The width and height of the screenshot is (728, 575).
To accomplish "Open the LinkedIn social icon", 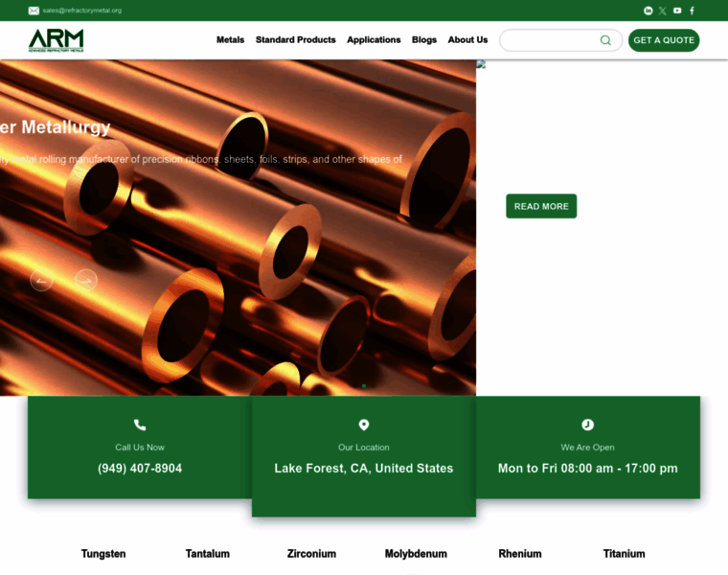I will coord(648,11).
